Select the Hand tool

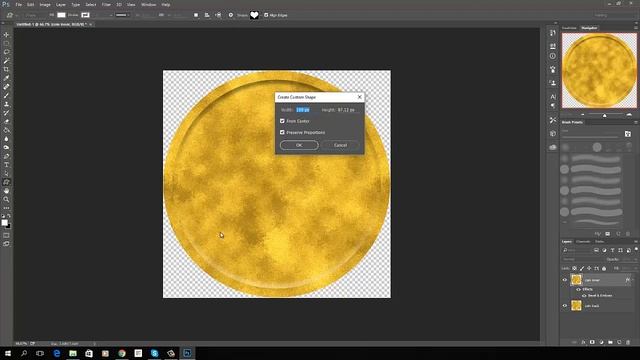(x=6, y=191)
